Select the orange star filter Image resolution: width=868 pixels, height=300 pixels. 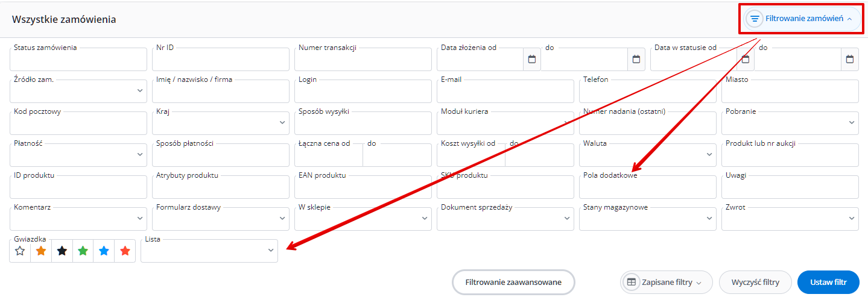pyautogui.click(x=41, y=251)
